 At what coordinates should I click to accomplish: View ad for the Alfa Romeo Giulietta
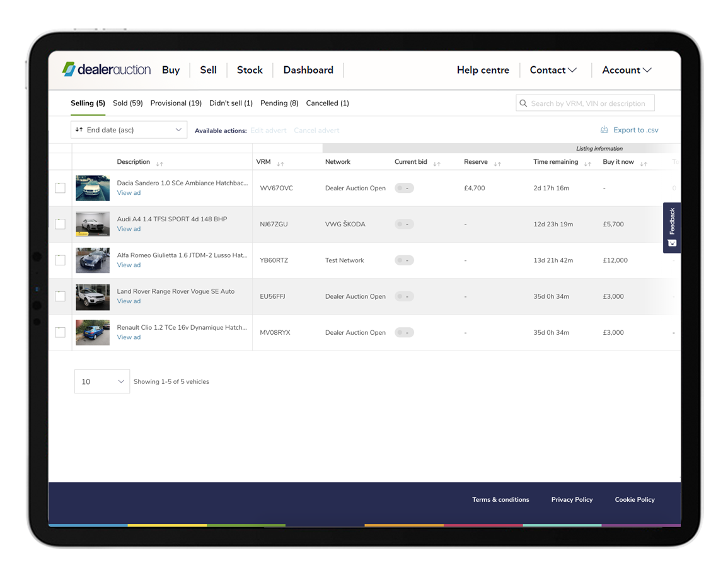129,265
